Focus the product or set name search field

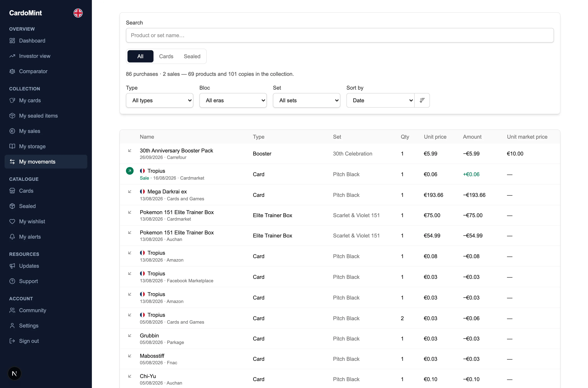coord(340,35)
